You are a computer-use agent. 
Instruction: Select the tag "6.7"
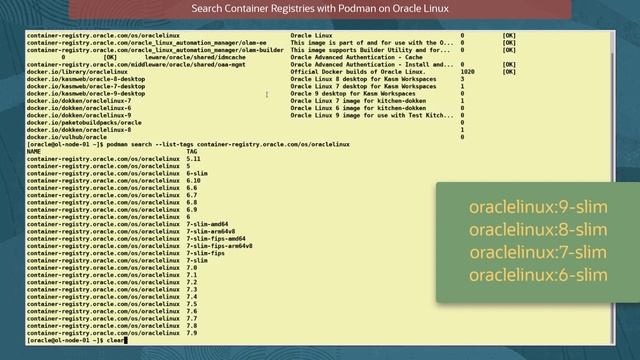coord(192,196)
